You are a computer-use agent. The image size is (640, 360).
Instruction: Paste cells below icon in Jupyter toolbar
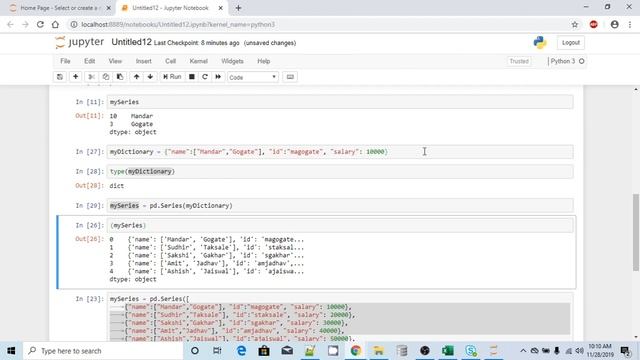click(120, 77)
